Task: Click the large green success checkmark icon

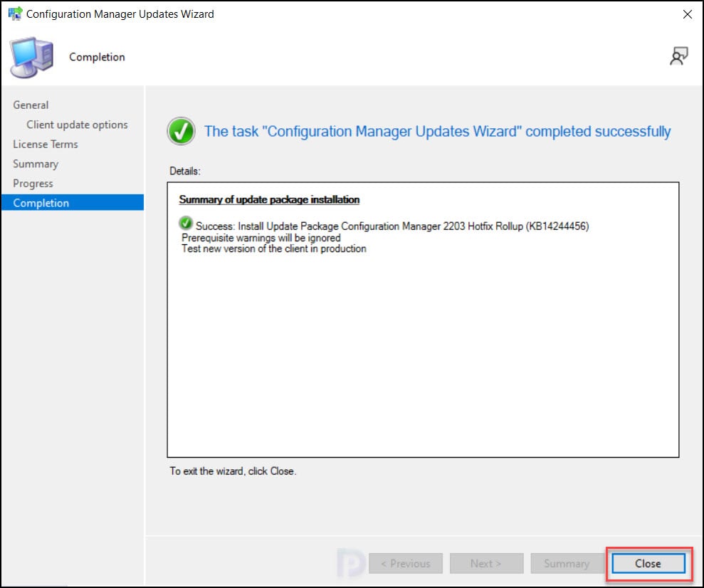Action: coord(181,131)
